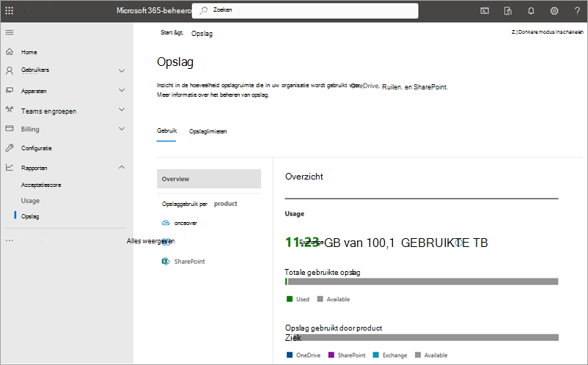588x365 pixels.
Task: Click the 'Totale gebruikte opslag' usage bar
Action: pyautogui.click(x=422, y=281)
